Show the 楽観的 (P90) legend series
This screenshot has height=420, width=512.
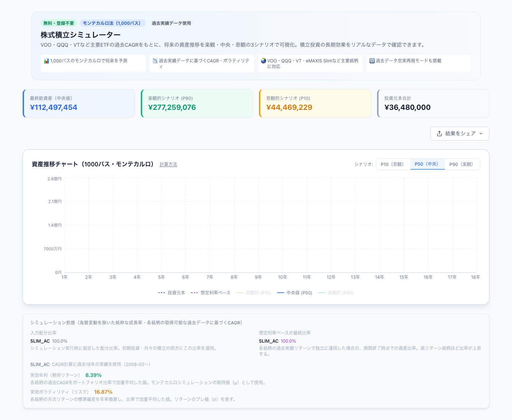click(336, 293)
